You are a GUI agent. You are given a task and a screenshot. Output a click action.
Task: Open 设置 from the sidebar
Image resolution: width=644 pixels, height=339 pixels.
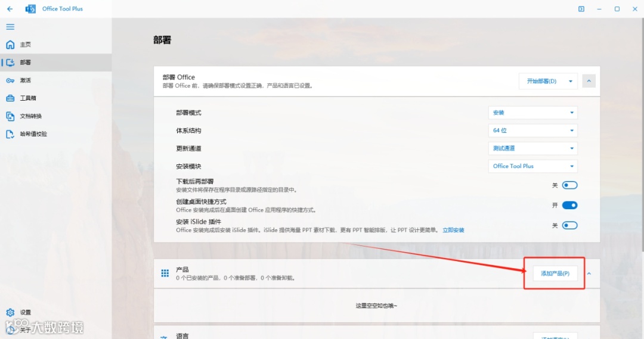55,312
